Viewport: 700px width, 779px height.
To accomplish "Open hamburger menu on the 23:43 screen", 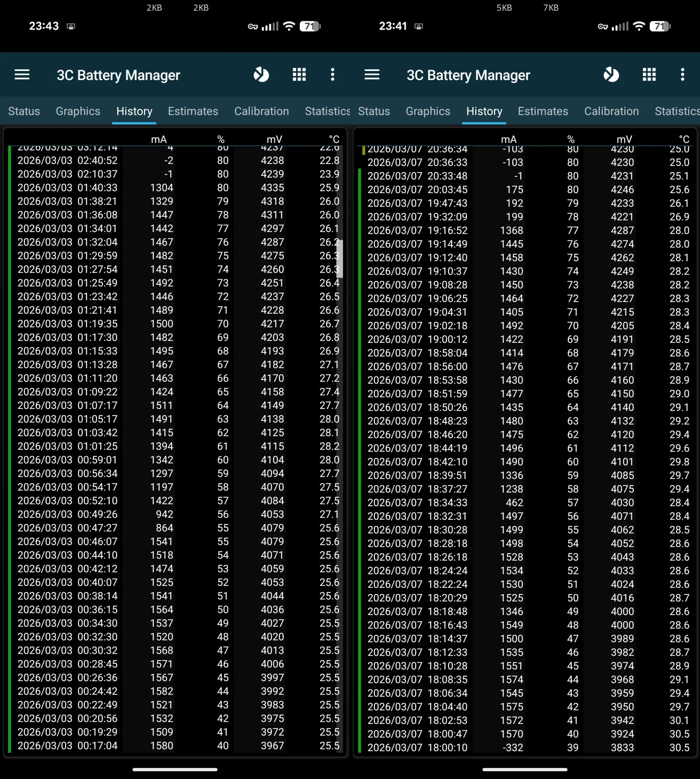I will [22, 75].
